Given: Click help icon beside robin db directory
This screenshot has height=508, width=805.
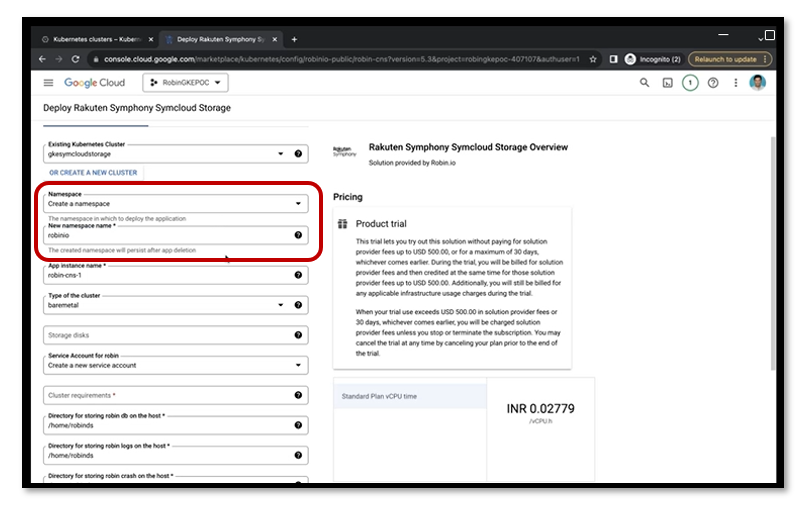Looking at the screenshot, I should pyautogui.click(x=298, y=425).
